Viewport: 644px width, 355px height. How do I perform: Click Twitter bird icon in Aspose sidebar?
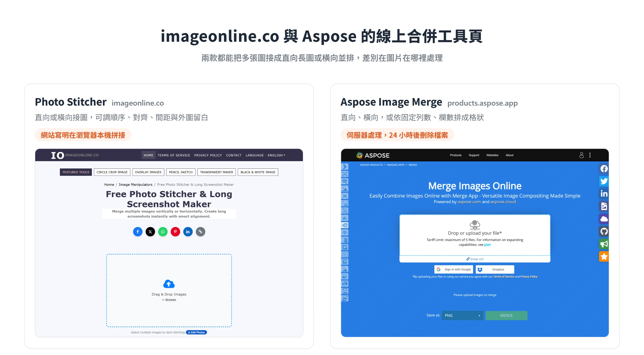(x=604, y=181)
